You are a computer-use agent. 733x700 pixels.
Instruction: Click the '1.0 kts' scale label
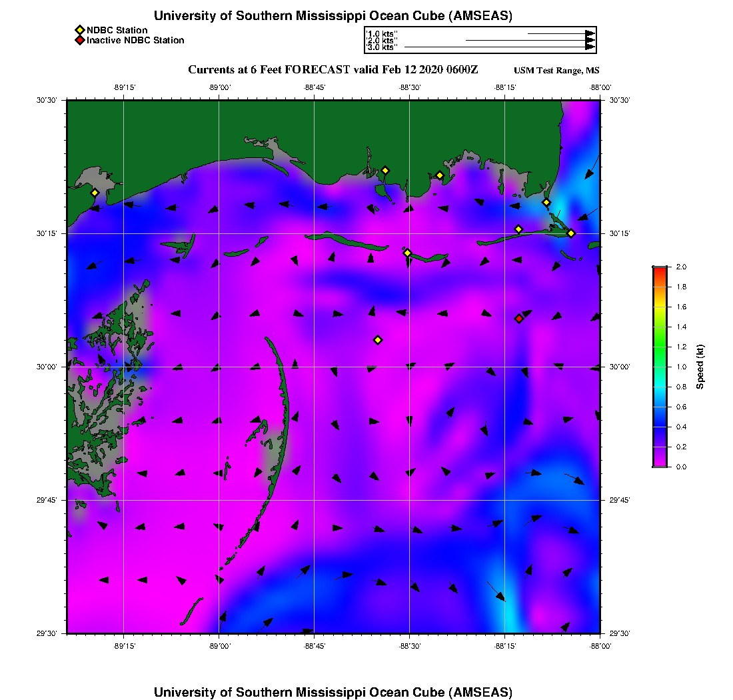pos(381,34)
